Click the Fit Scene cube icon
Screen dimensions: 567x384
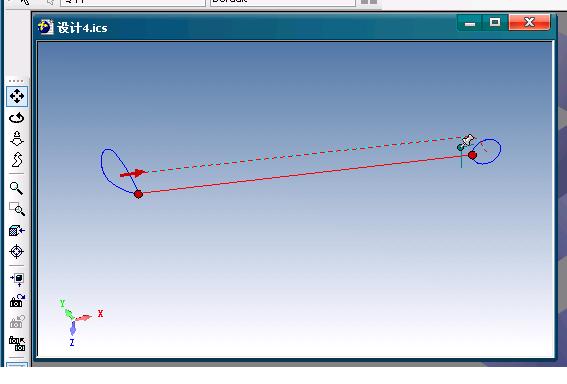pos(17,230)
